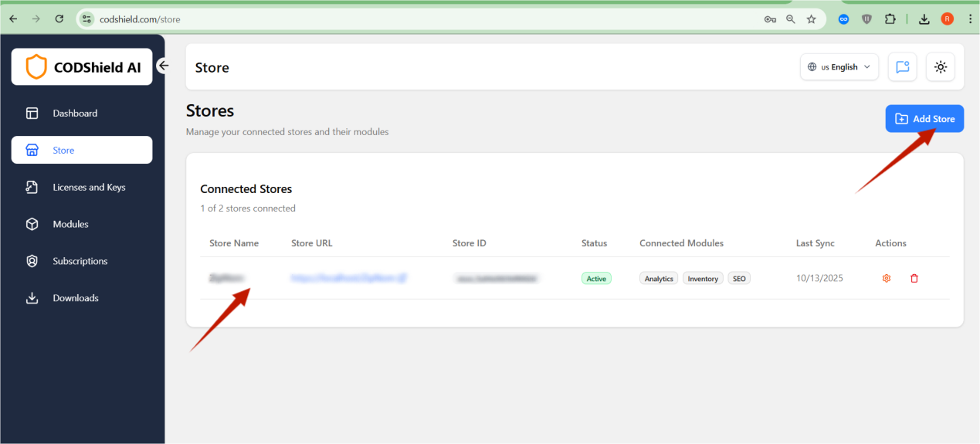Click the CODShield AI shield logo
The height and width of the screenshot is (444, 980).
point(36,67)
